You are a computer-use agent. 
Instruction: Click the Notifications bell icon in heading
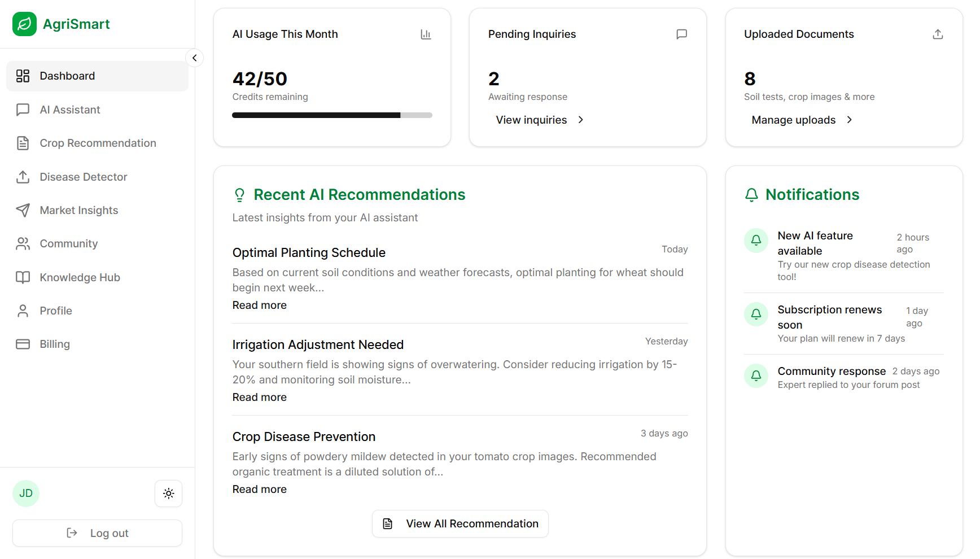pyautogui.click(x=751, y=195)
